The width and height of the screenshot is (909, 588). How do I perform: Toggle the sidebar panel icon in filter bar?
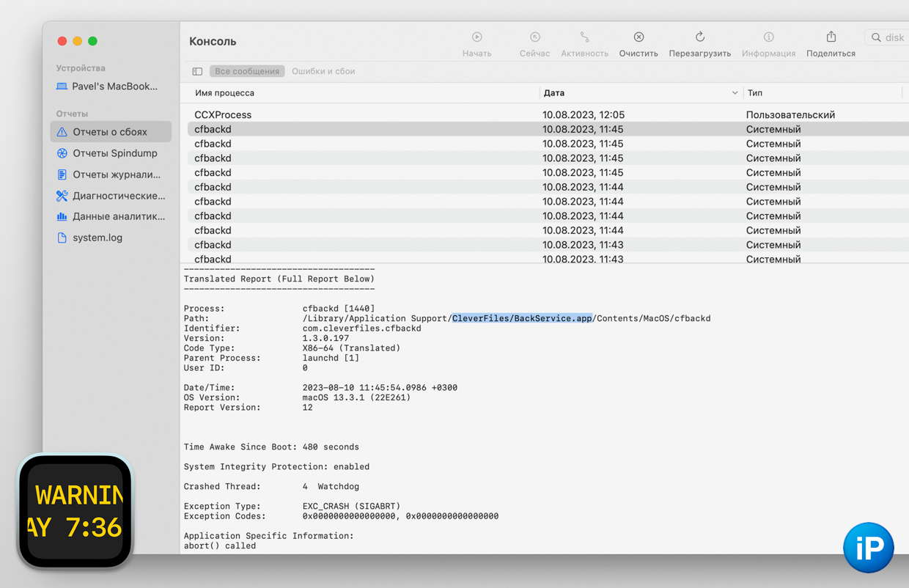(x=197, y=72)
